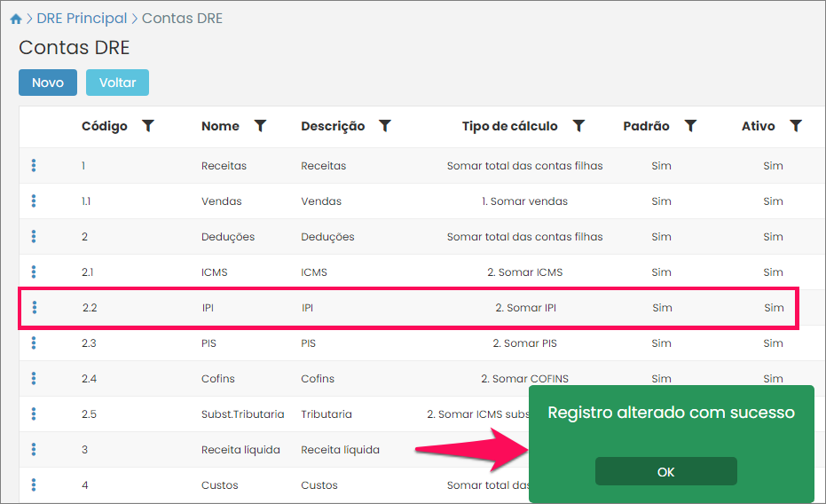Open row actions menu for Receitas account
The height and width of the screenshot is (504, 826).
tap(34, 166)
